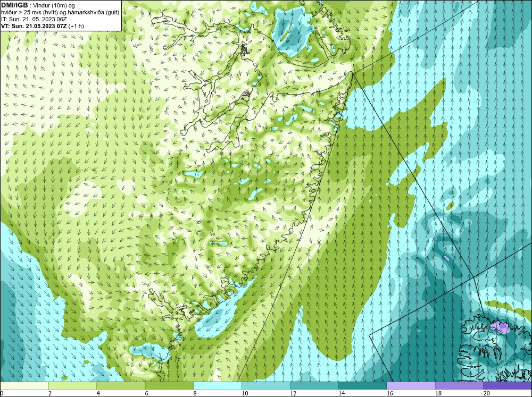Click the 'VT: Sun. 21.05.2023 07Z' valid time line
This screenshot has width=532, height=397.
[43, 26]
